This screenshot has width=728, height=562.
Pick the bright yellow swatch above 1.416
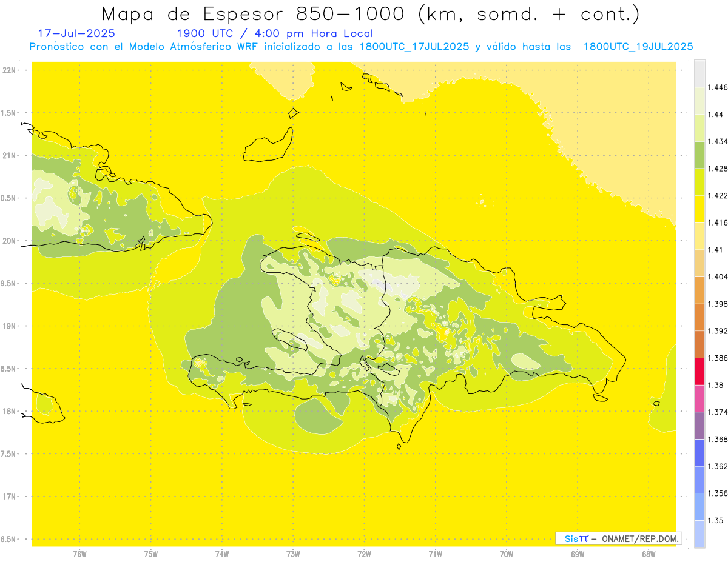tap(699, 209)
